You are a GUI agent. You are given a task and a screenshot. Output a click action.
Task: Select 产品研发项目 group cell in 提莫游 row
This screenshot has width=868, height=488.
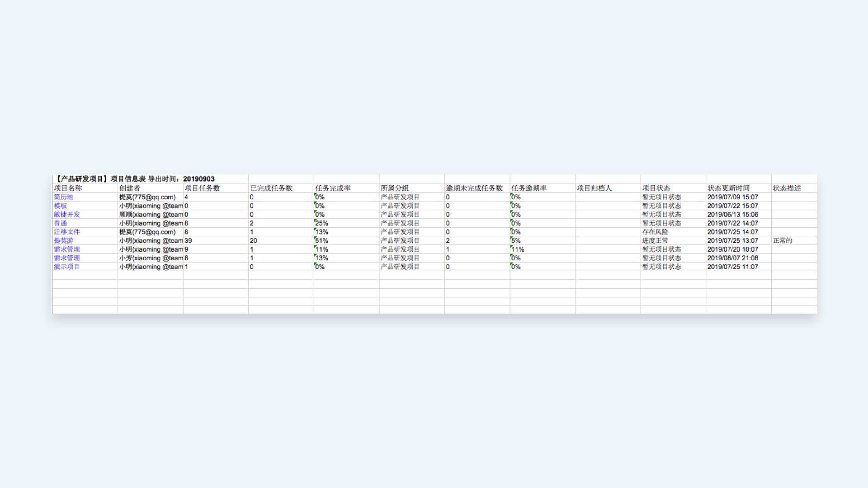pos(412,241)
